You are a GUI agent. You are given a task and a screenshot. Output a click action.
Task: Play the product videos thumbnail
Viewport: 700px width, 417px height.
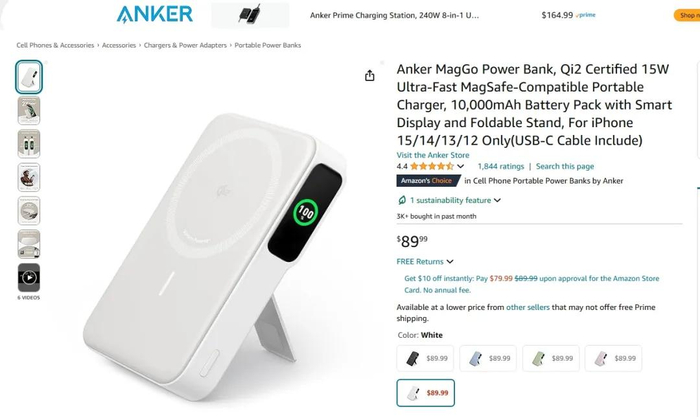tap(29, 278)
